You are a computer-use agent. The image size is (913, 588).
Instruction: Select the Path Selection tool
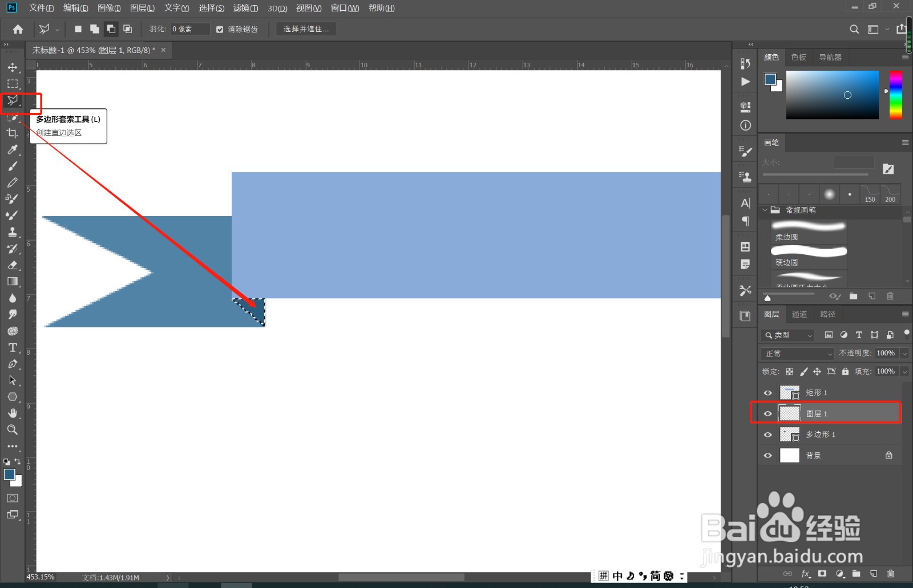point(13,380)
